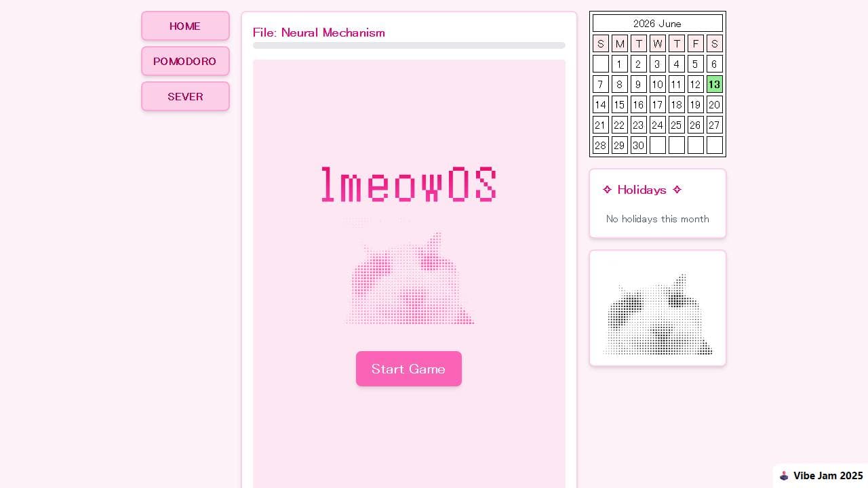Select June 22 in the calendar

(620, 125)
